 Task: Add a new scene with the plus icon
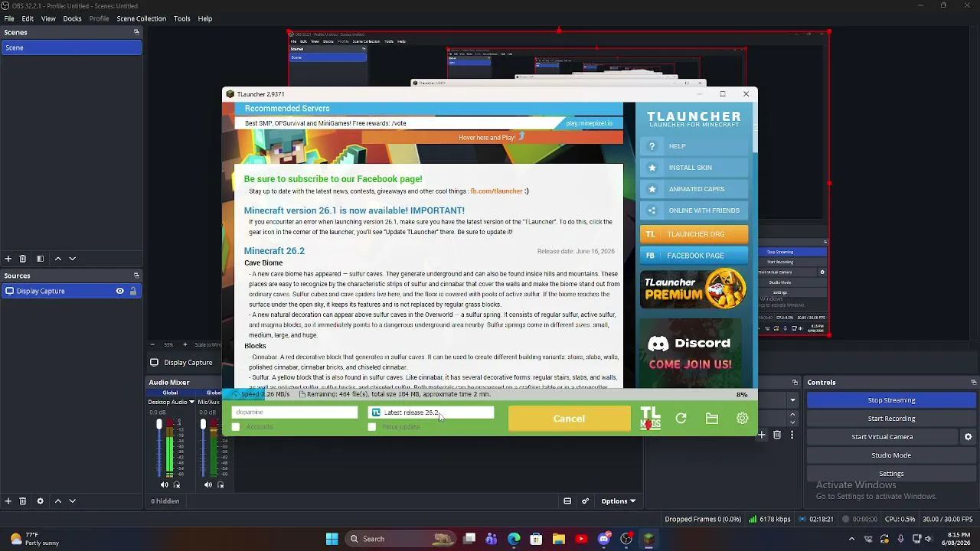coord(8,259)
